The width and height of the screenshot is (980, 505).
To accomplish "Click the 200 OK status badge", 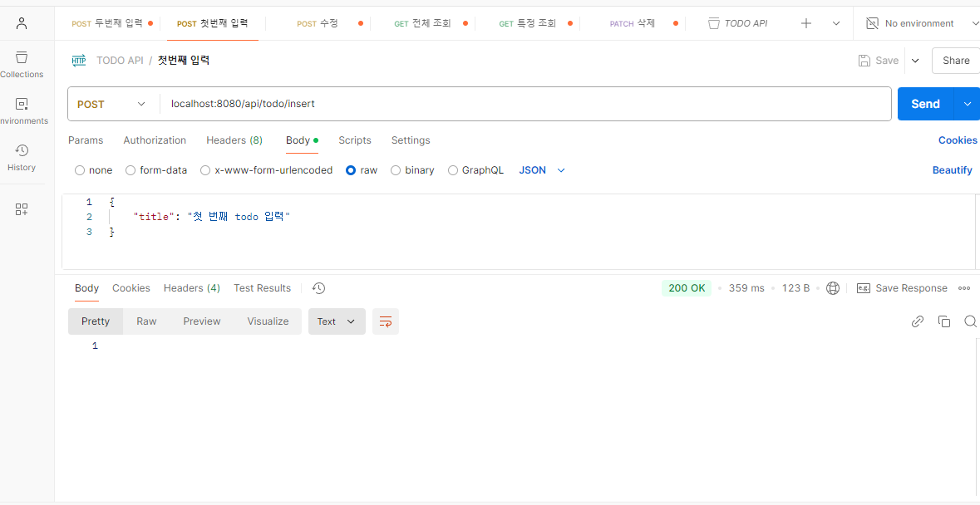I will pyautogui.click(x=687, y=288).
